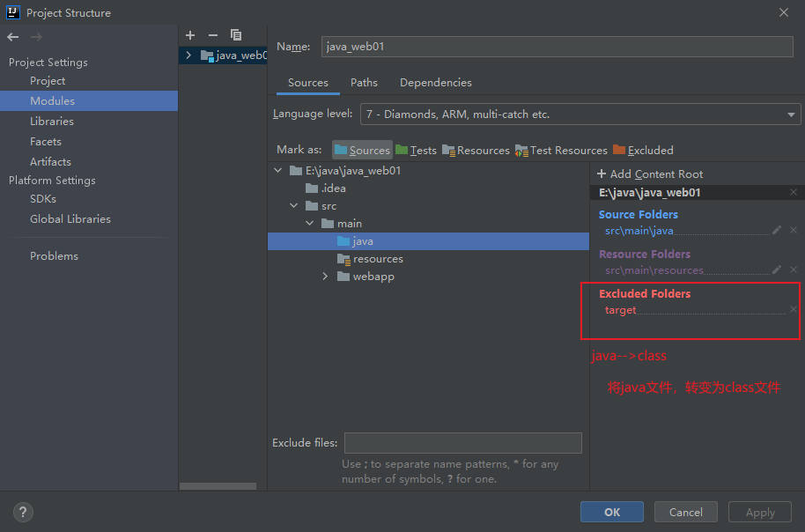Click the forward navigation arrow
Screen dimensions: 805x532
point(36,37)
